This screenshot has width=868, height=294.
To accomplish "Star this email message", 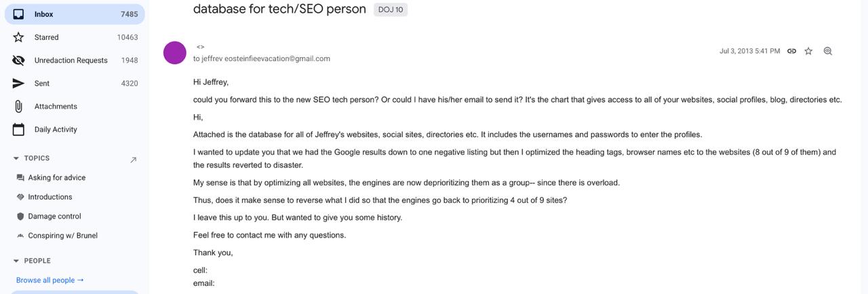I will [x=808, y=51].
